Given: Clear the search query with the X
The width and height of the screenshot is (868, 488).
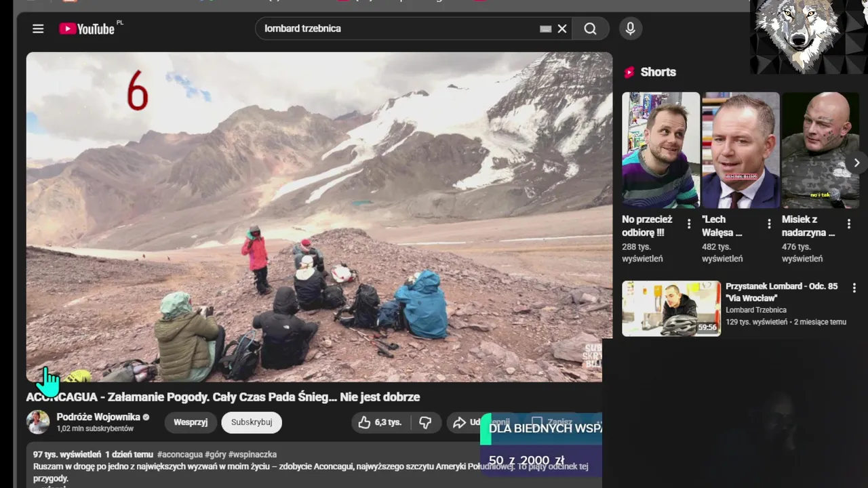Looking at the screenshot, I should tap(562, 28).
